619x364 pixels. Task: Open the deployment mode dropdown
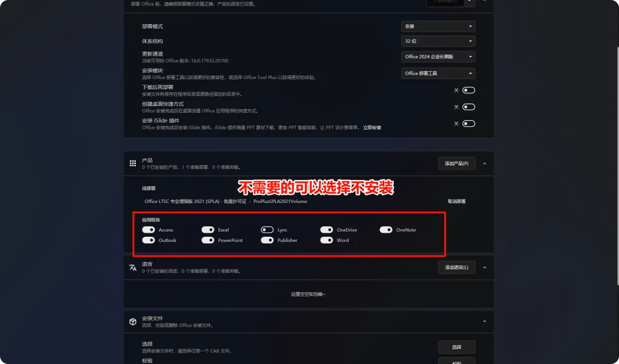coord(438,26)
